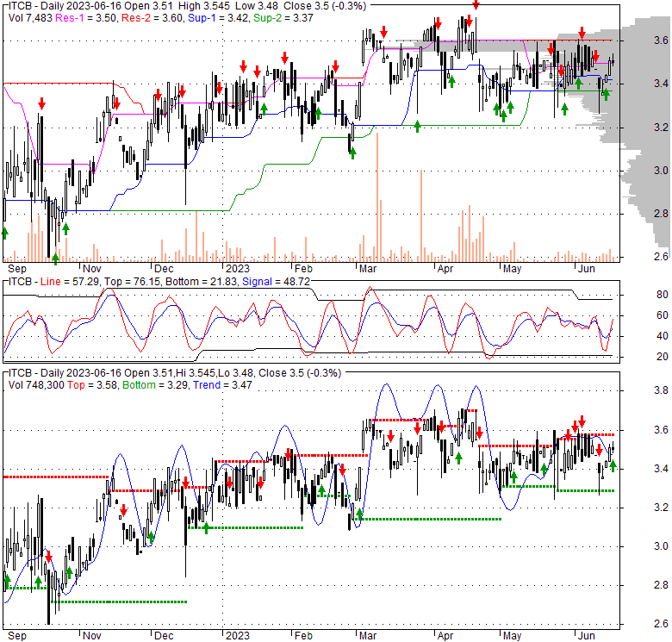Click 2023 on the bottom chart date axis

pos(238,636)
